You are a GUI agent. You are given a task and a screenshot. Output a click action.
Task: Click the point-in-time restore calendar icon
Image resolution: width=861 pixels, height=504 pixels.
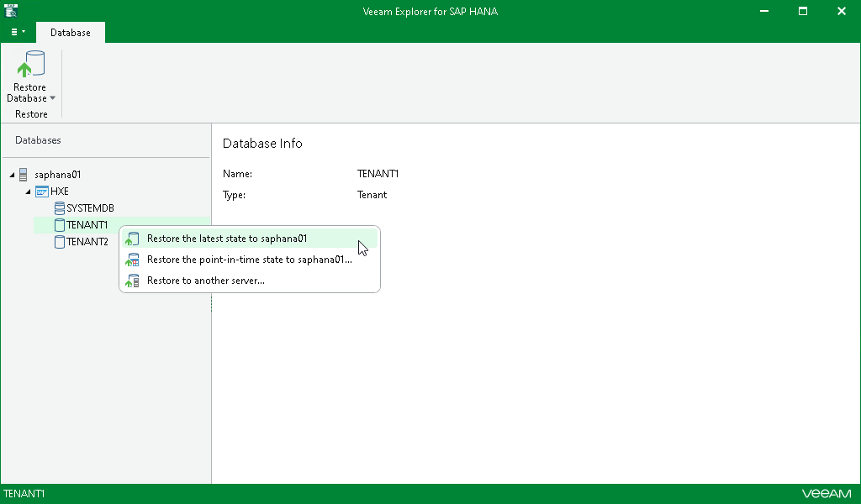click(132, 260)
